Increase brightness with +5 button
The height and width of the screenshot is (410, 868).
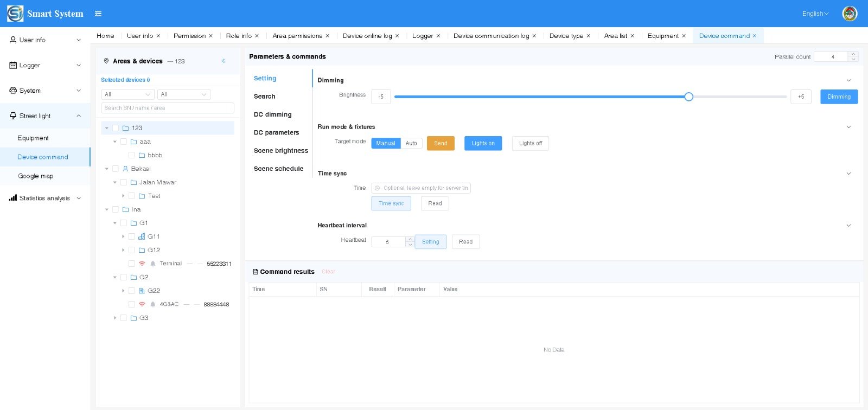coord(801,97)
